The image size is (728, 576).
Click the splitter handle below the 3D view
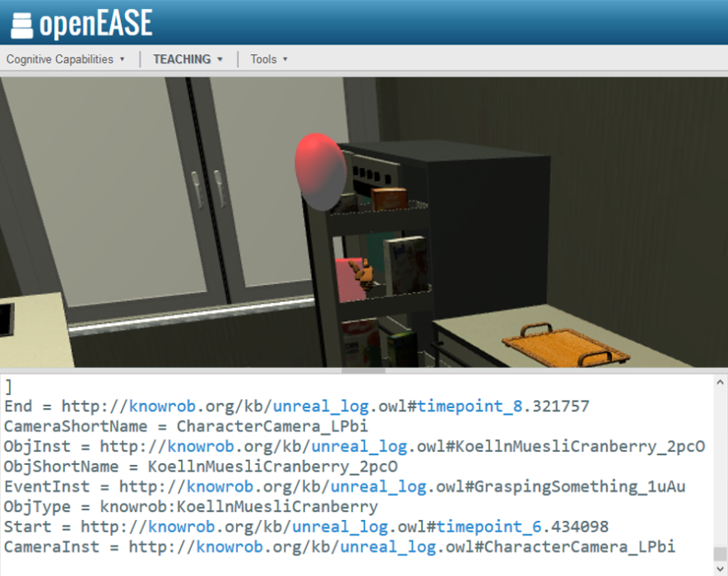(x=363, y=370)
